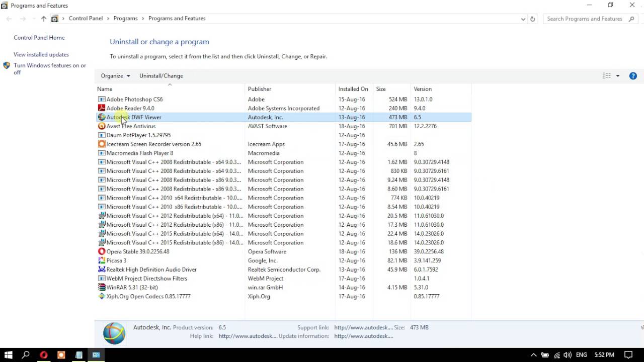Open taskbar search magnifier
Image resolution: width=644 pixels, height=362 pixels.
[x=26, y=355]
